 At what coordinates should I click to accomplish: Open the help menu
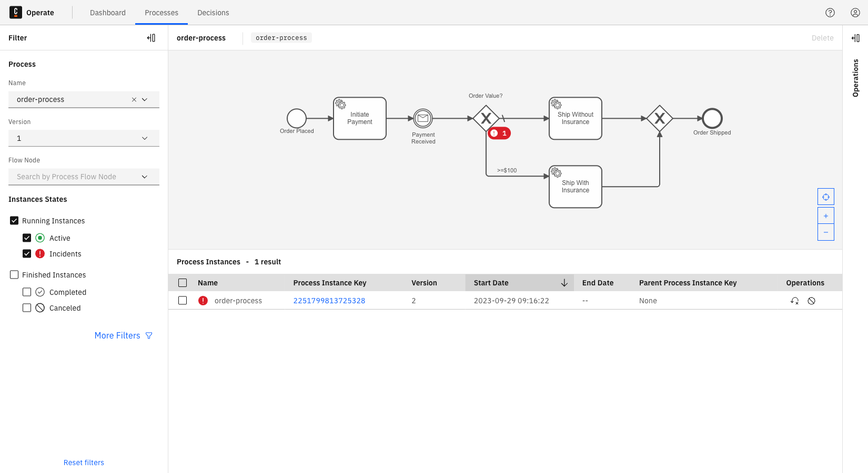830,12
